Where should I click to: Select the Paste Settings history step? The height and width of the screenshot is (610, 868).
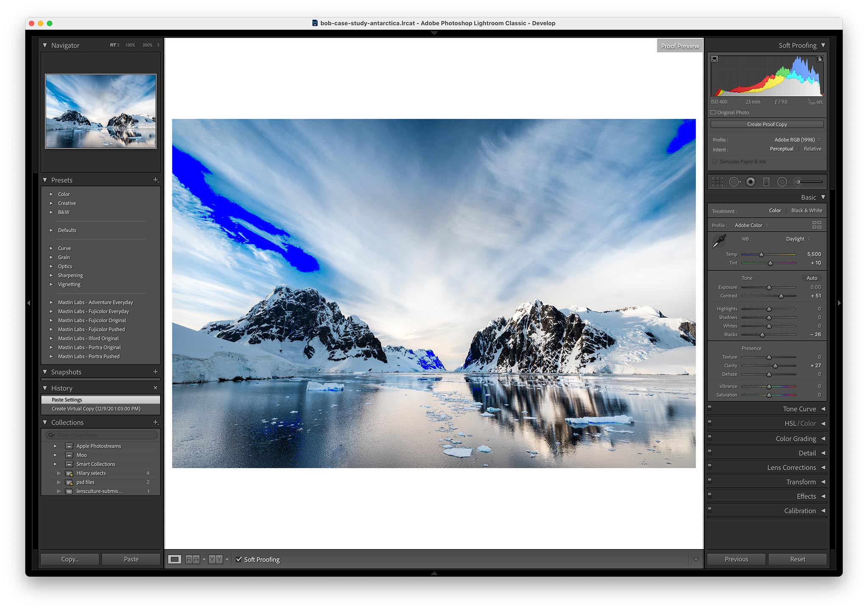[x=100, y=399]
